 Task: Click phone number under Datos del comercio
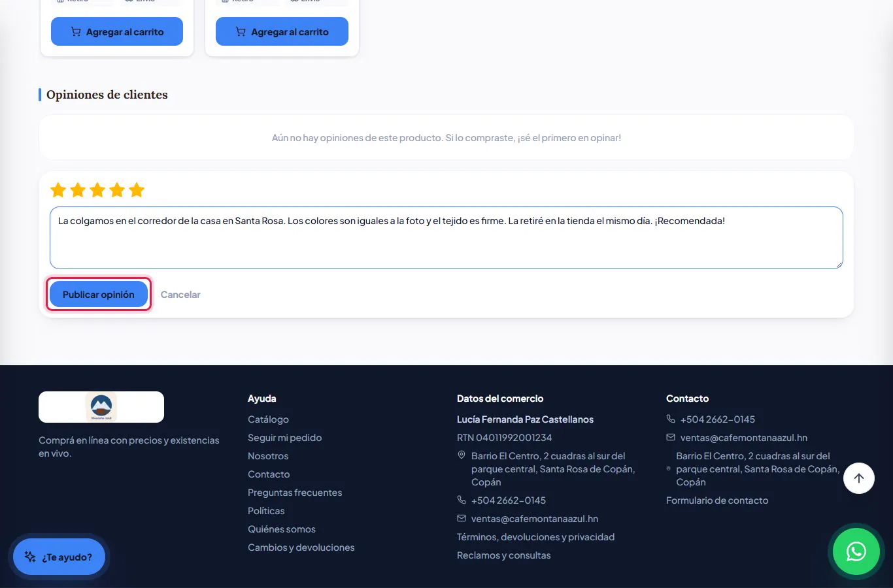(509, 500)
